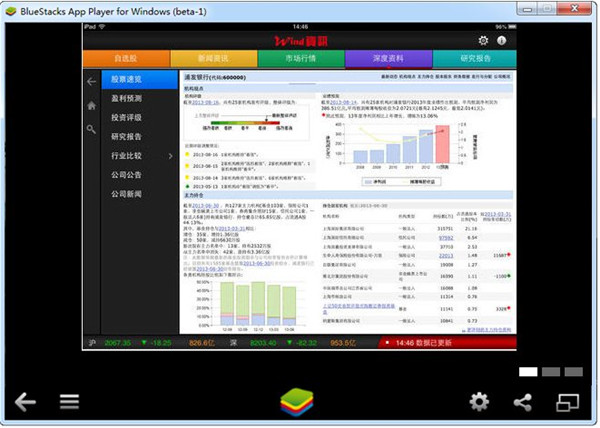The width and height of the screenshot is (600, 428).
Task: Click the 2013-08-16 date link in rating text
Action: coord(206,103)
